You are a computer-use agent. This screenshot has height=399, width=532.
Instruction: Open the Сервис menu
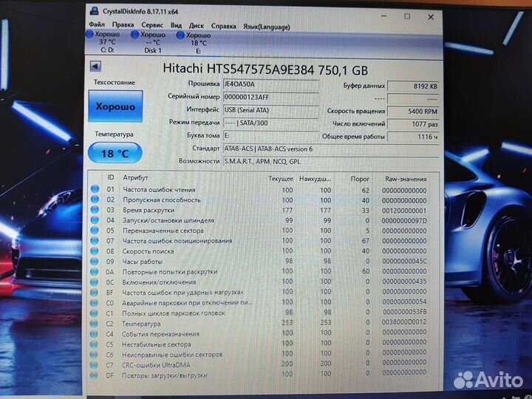[x=152, y=25]
